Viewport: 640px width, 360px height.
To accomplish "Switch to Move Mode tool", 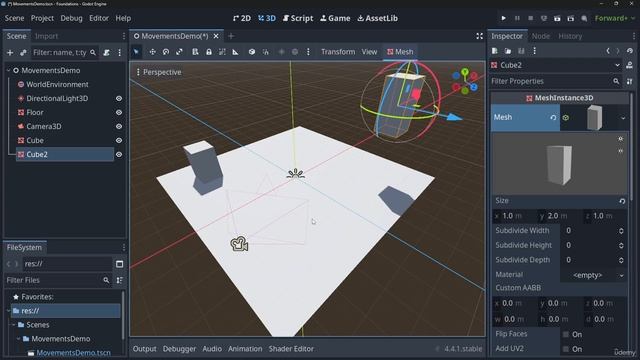I will click(152, 52).
